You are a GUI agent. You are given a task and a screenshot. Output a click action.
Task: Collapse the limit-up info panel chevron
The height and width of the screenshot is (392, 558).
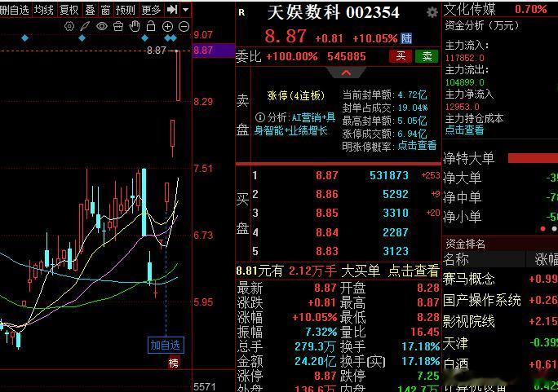[x=346, y=73]
